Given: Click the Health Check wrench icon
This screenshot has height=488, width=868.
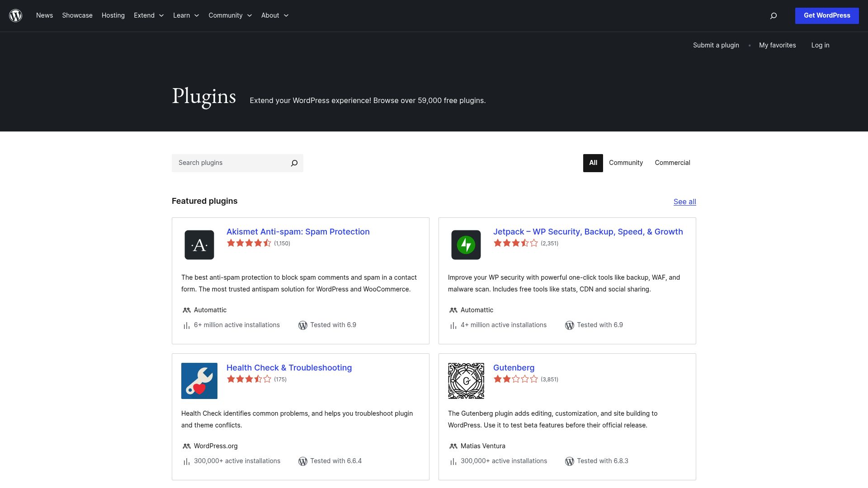Looking at the screenshot, I should 199,380.
